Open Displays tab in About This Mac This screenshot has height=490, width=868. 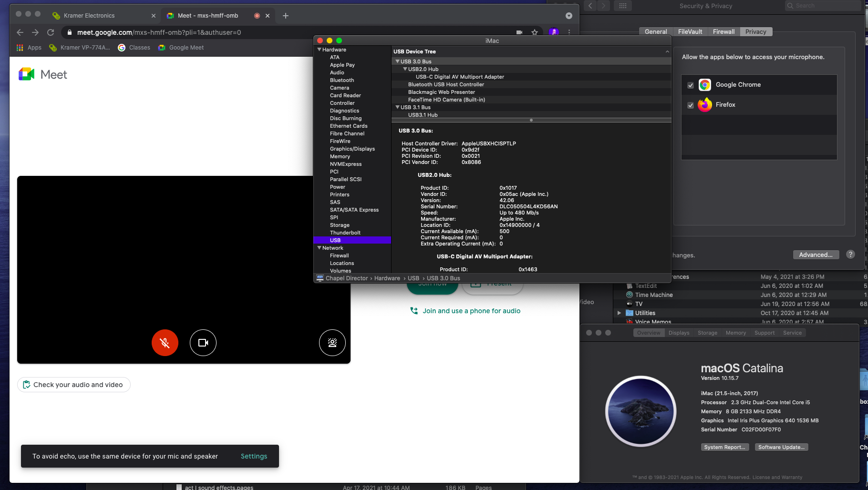[679, 333]
